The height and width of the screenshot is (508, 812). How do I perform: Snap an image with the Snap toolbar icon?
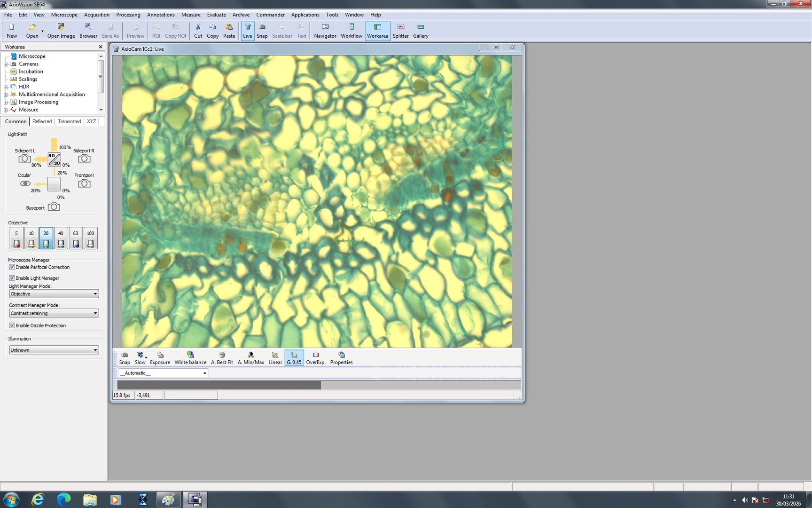(x=262, y=31)
